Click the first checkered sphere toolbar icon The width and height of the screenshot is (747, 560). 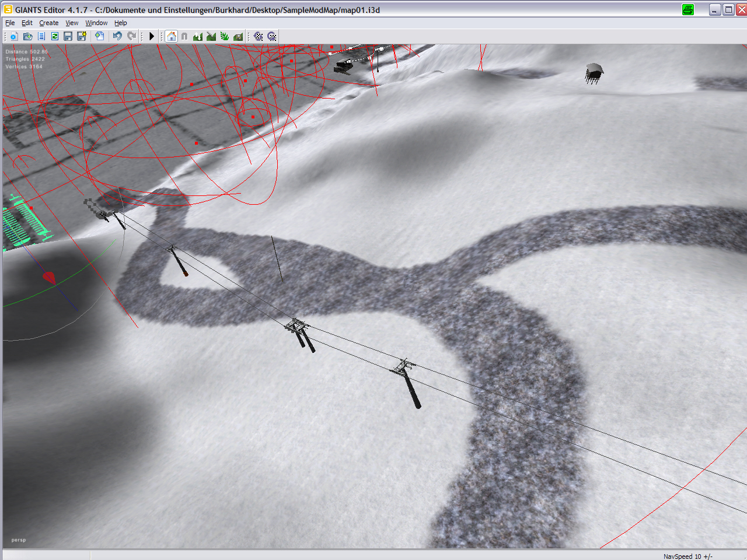[x=258, y=36]
